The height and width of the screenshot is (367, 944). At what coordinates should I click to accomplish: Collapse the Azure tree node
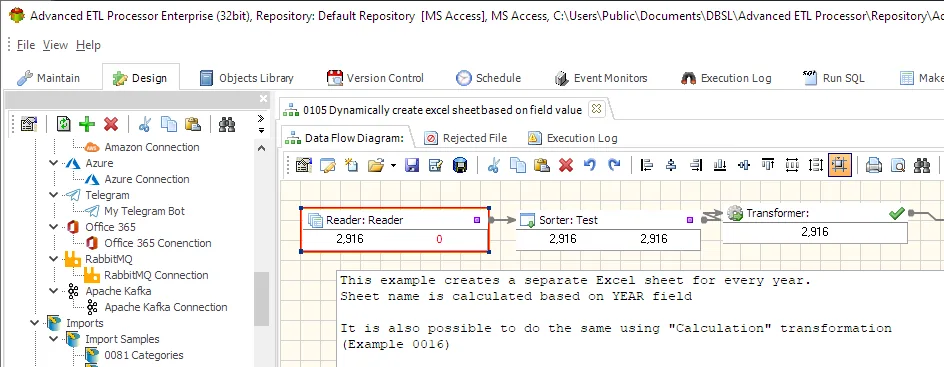(55, 163)
